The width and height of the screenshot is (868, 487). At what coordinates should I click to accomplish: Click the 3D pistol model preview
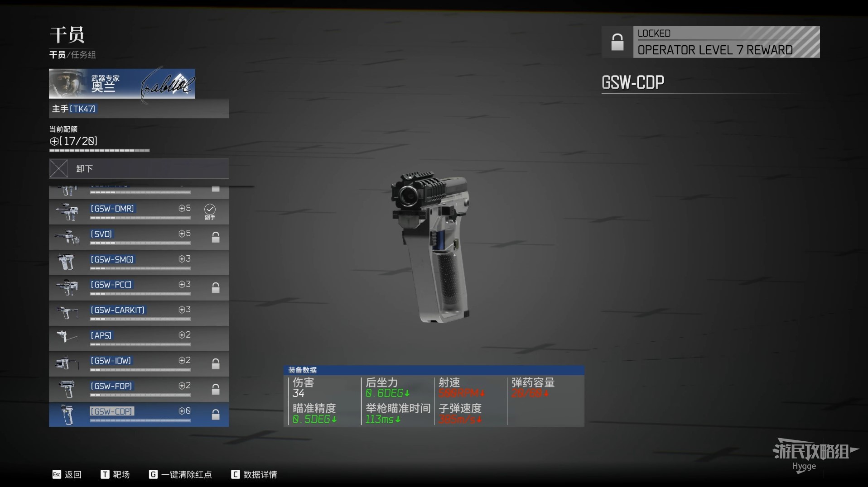430,247
